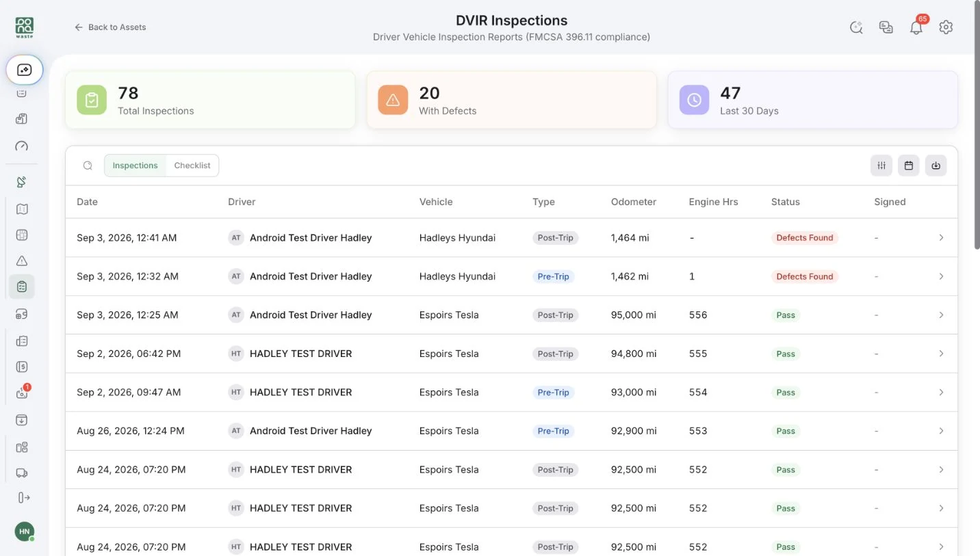Click the HT avatar in Sep 2, 09:47 AM row

point(236,393)
